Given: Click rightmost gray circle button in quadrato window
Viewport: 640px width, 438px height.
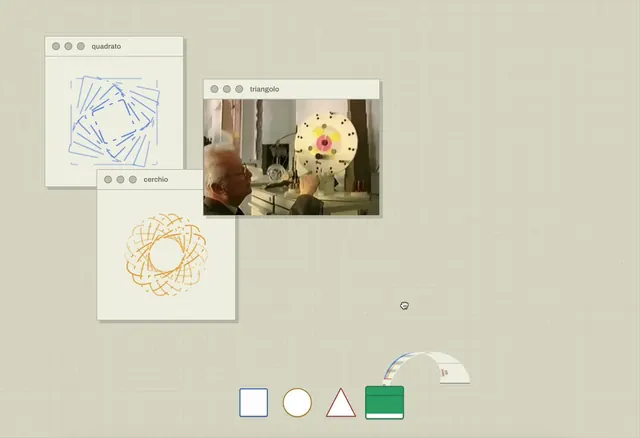Looking at the screenshot, I should 81,46.
